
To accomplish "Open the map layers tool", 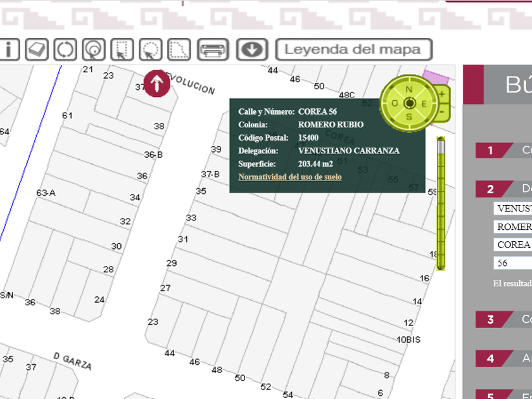I will pos(37,49).
